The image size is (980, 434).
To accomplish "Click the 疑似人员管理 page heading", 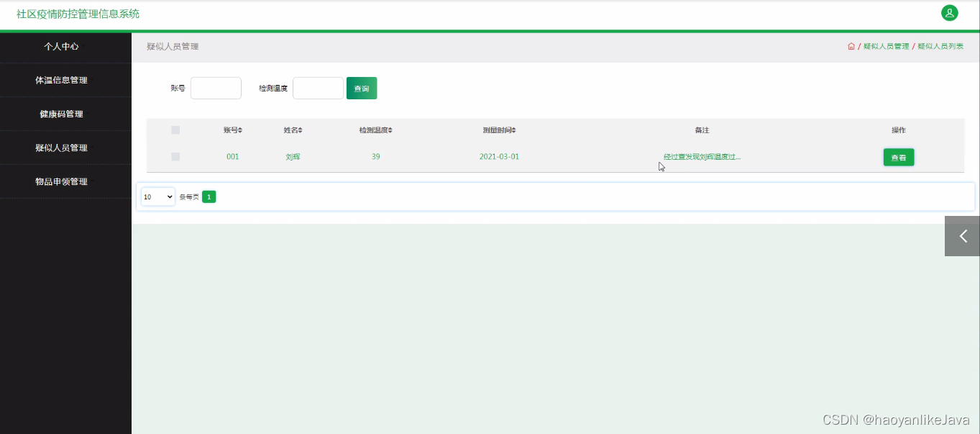I will pyautogui.click(x=173, y=46).
